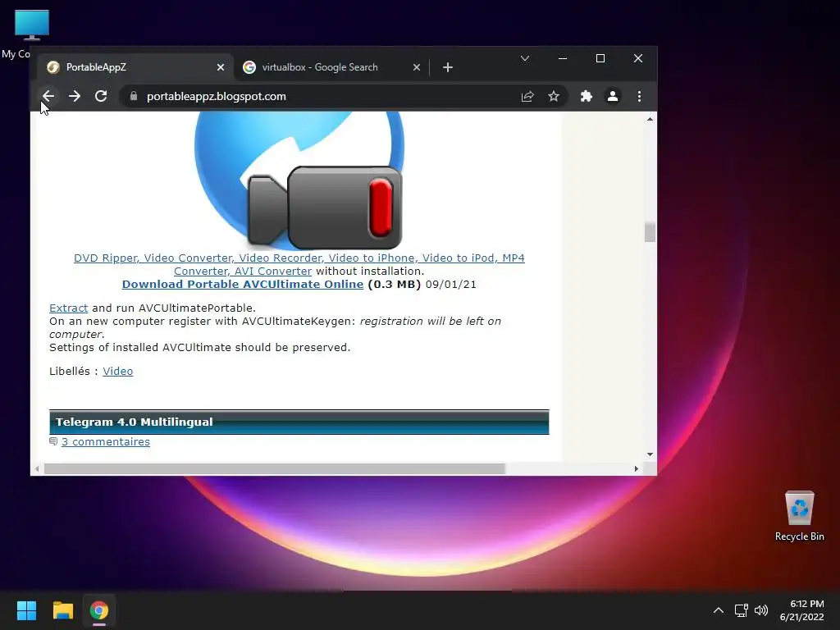Click the scroll up arrow
Screen dimensions: 840x630
click(x=650, y=119)
